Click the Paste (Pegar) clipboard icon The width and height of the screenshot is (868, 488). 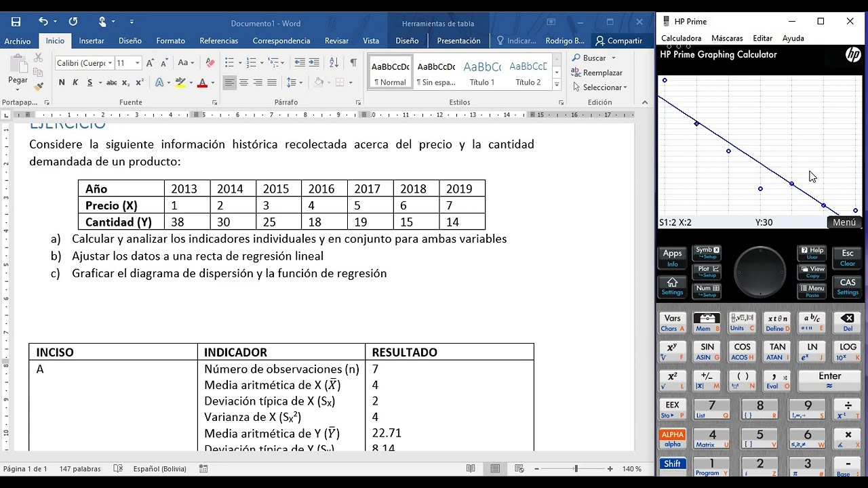click(18, 65)
